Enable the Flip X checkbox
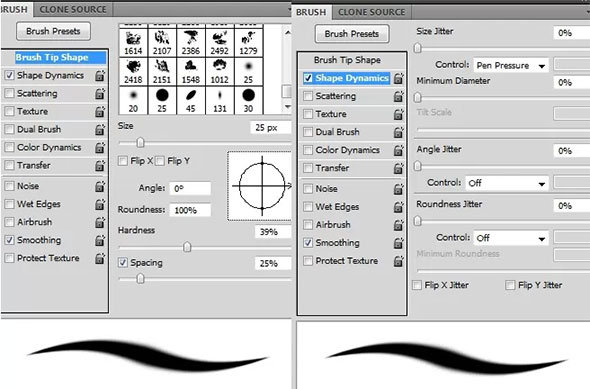This screenshot has width=590, height=389. [123, 161]
